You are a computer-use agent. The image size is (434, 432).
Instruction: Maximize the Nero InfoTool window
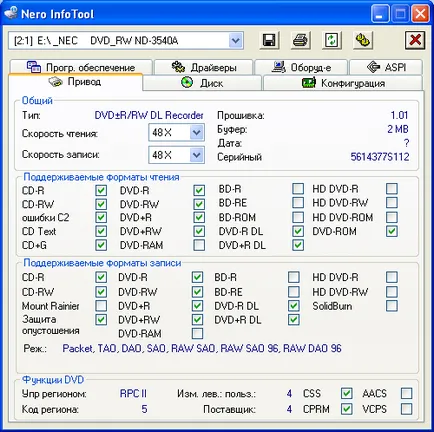click(x=400, y=14)
